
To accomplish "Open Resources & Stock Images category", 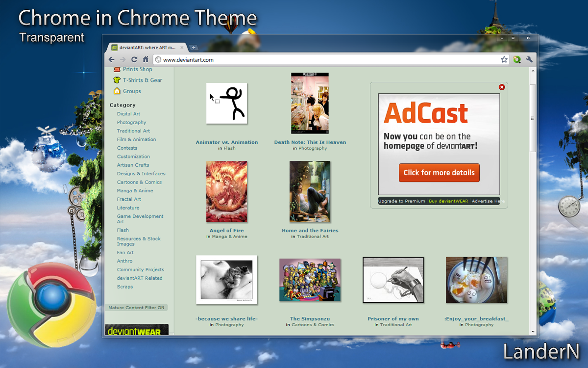I will [139, 241].
